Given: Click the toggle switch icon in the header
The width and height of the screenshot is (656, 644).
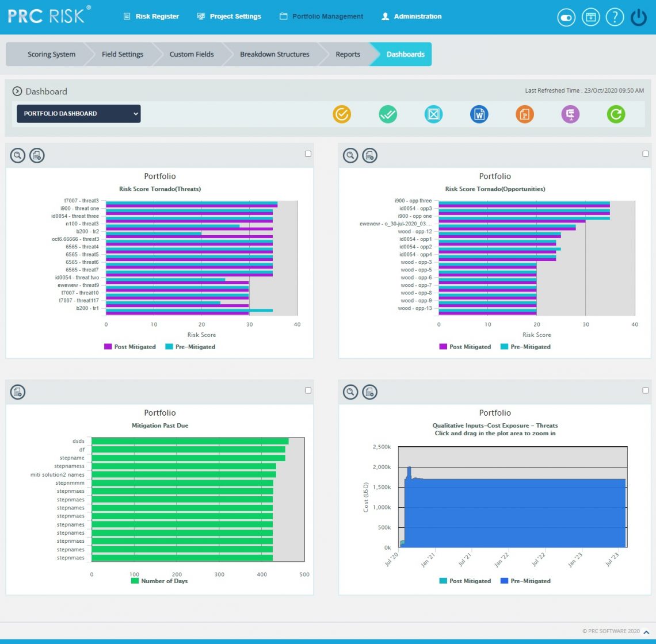Looking at the screenshot, I should point(566,17).
